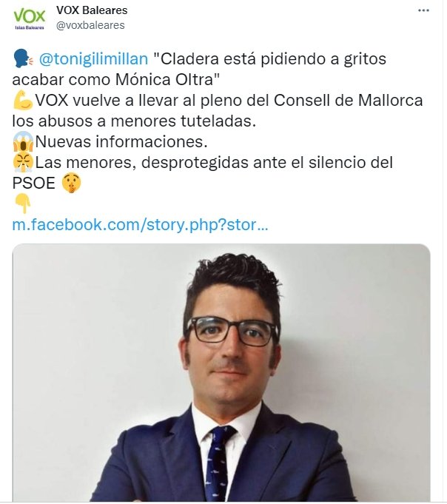Click the pointing-down hand emoji
The height and width of the screenshot is (504, 447).
[x=23, y=204]
